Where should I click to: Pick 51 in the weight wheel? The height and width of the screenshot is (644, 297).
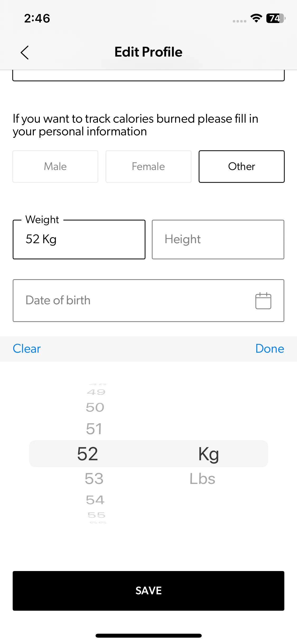pos(94,429)
